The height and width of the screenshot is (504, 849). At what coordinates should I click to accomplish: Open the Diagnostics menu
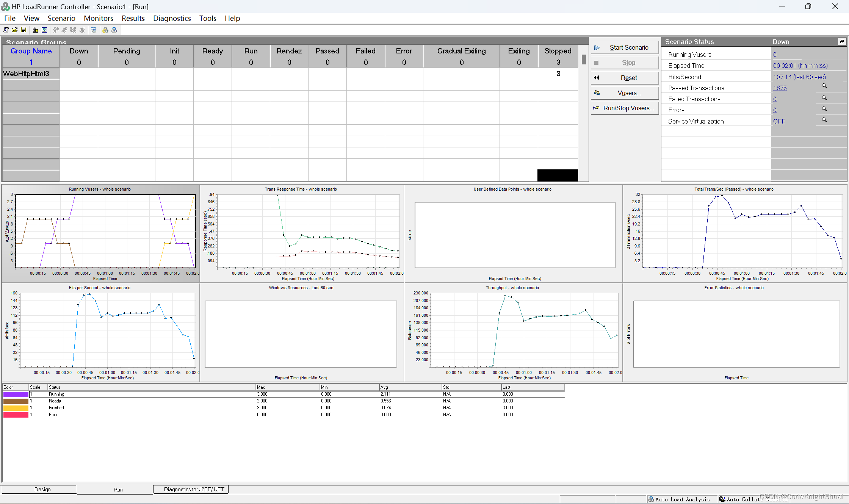(172, 18)
